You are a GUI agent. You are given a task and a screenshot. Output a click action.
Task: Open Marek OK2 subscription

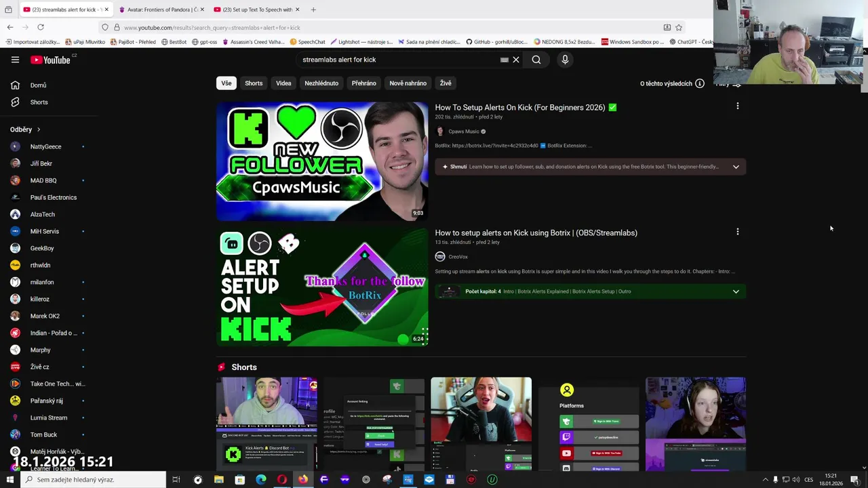click(45, 316)
